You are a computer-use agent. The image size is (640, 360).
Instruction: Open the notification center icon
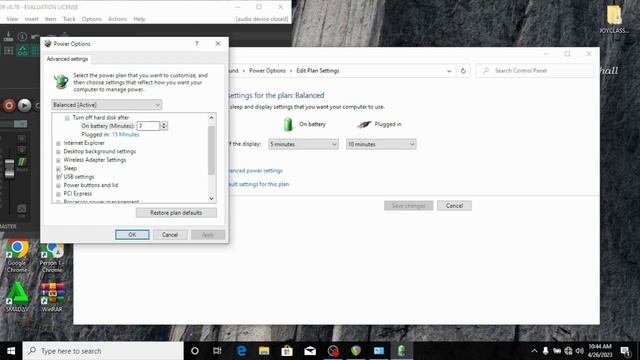(x=625, y=351)
